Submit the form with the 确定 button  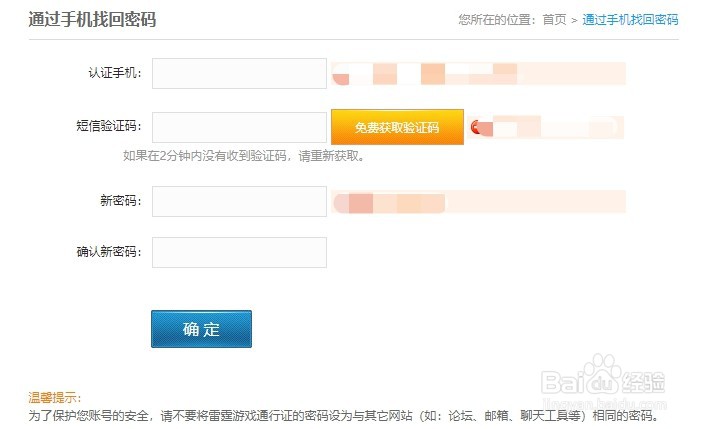(201, 329)
